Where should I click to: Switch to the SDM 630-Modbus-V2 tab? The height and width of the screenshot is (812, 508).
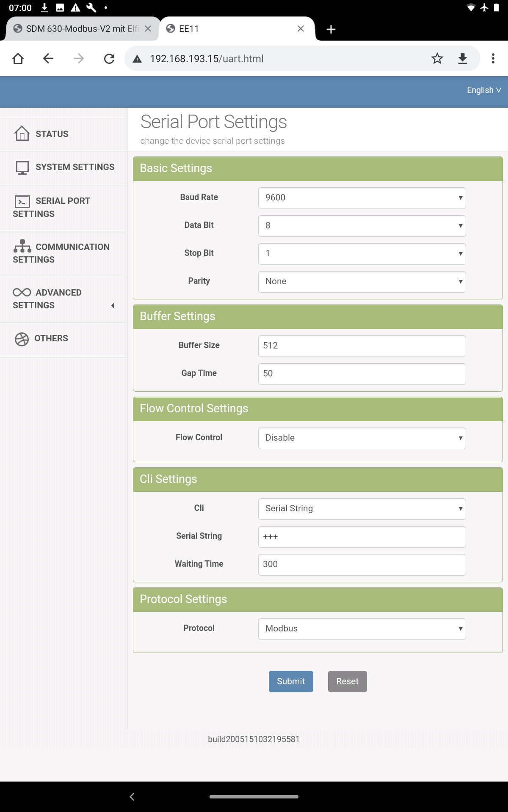point(80,29)
